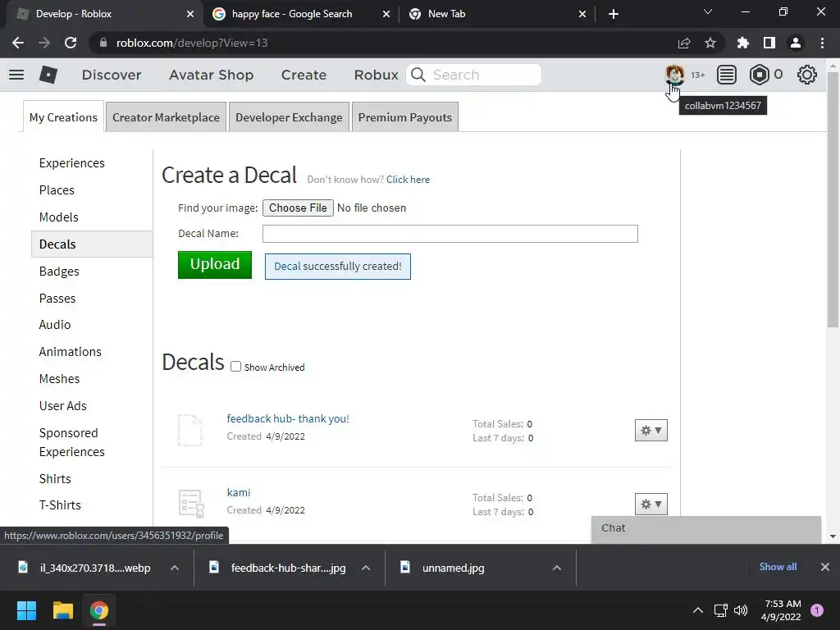
Task: Follow the Click here help link
Action: click(408, 180)
